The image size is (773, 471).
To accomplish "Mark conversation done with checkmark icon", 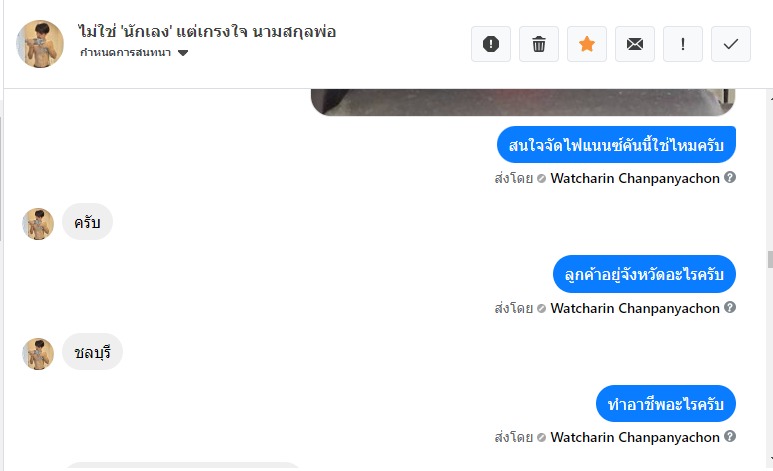I will tap(731, 44).
